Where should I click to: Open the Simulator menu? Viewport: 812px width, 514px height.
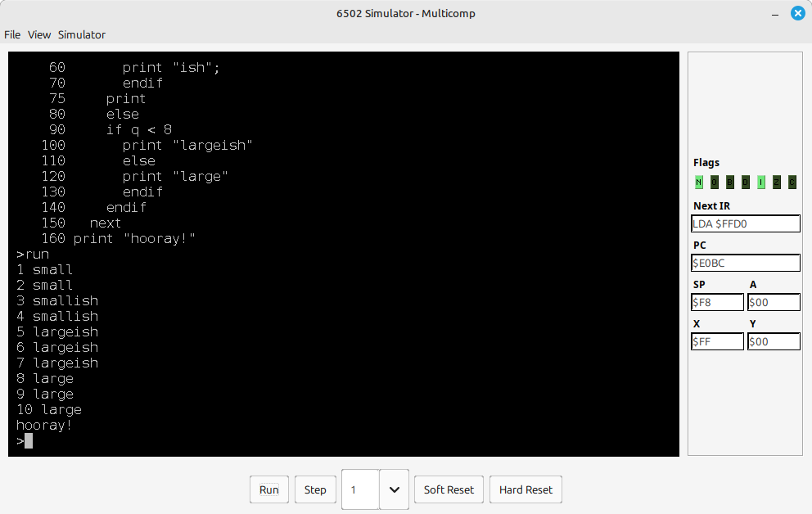click(81, 34)
